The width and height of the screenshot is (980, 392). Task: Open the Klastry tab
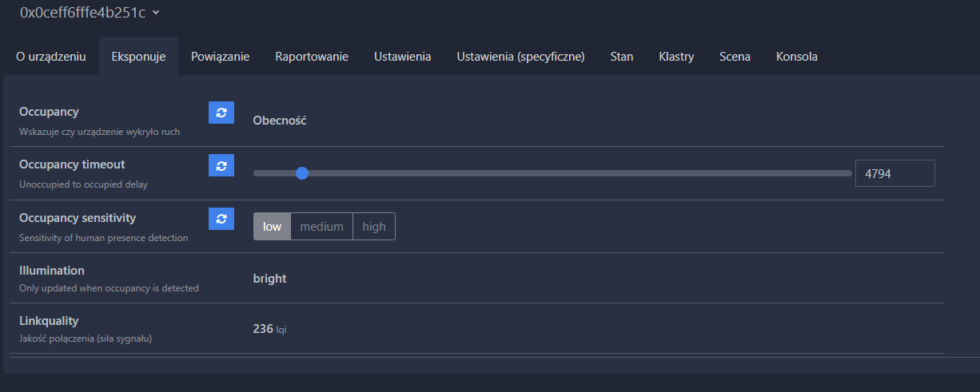click(x=676, y=57)
